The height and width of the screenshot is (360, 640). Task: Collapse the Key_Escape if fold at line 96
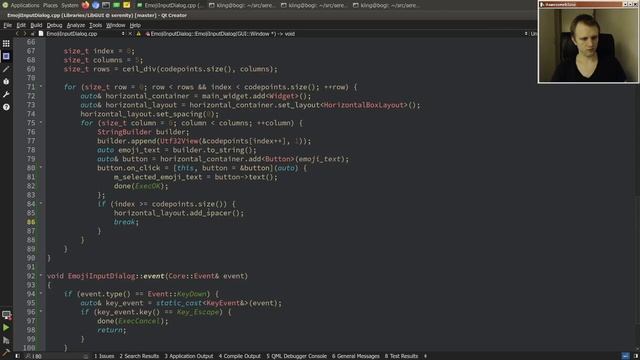(x=41, y=311)
